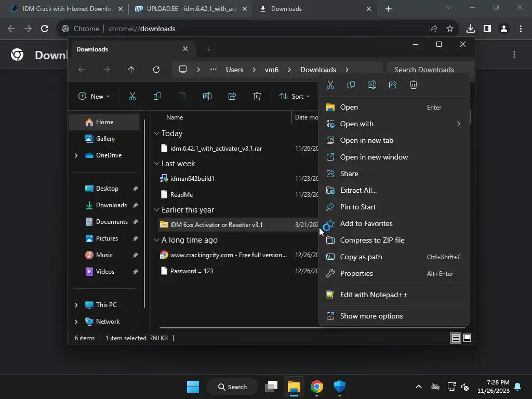Click the Users breadcrumb segment
Viewport: 532px width, 399px height.
pyautogui.click(x=235, y=70)
